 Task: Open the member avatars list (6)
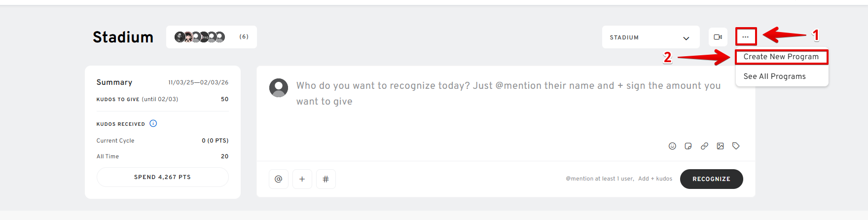pos(211,37)
